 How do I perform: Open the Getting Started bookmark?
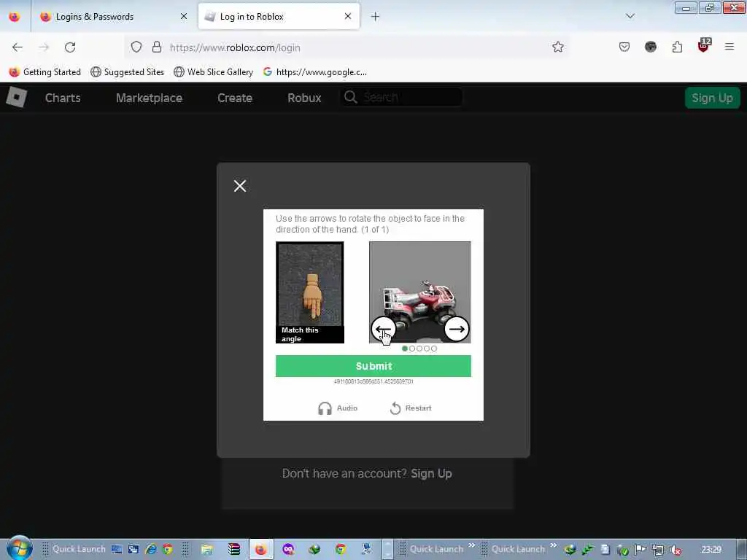click(44, 72)
